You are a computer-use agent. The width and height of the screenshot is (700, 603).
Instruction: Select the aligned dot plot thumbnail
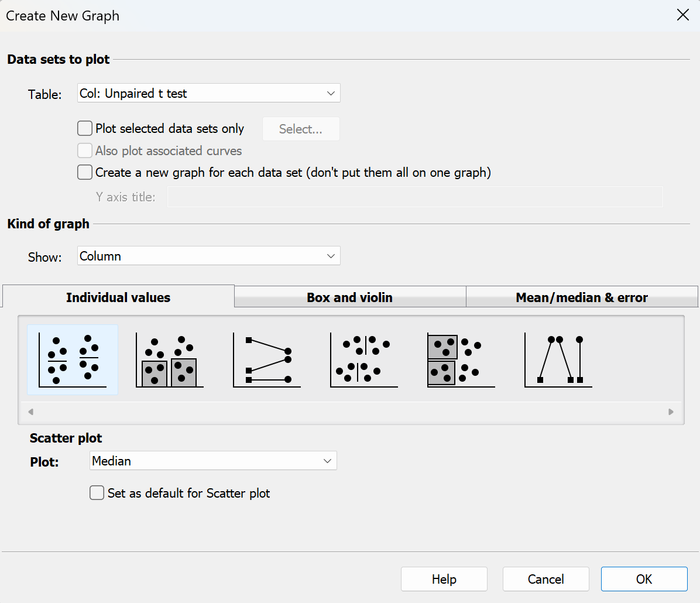pos(363,359)
